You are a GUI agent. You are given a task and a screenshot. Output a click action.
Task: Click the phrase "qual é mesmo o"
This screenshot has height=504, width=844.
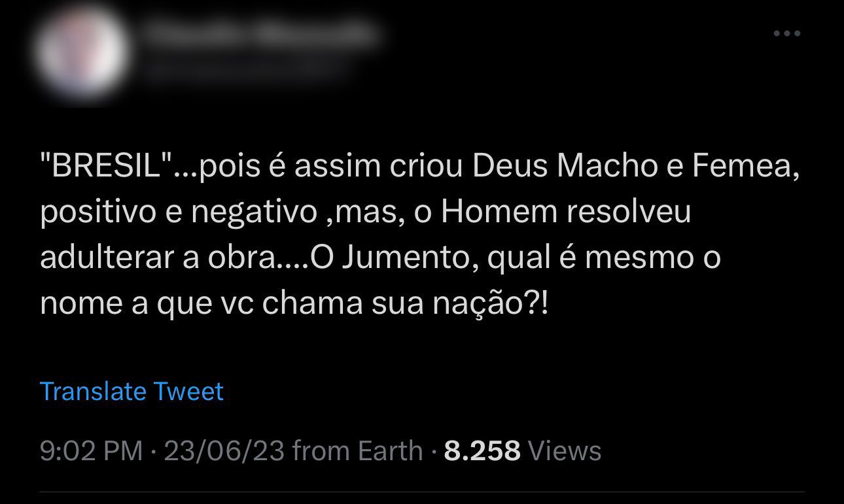605,259
